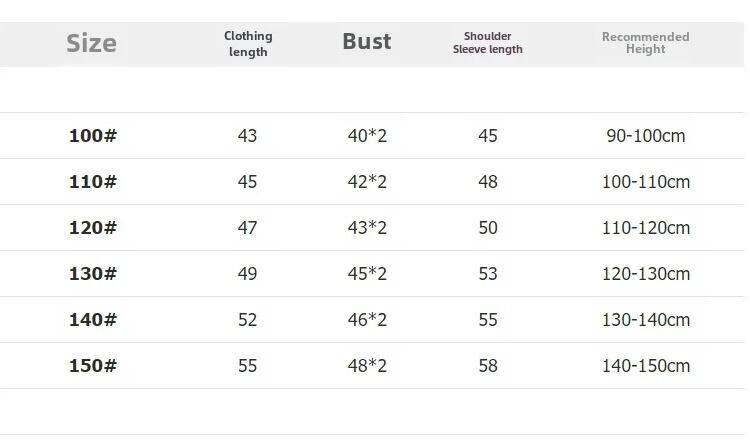Click the 130# size row label

[x=93, y=274]
